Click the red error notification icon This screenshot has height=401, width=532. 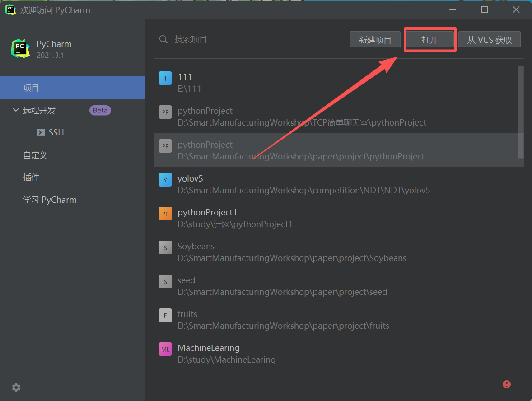coord(507,384)
